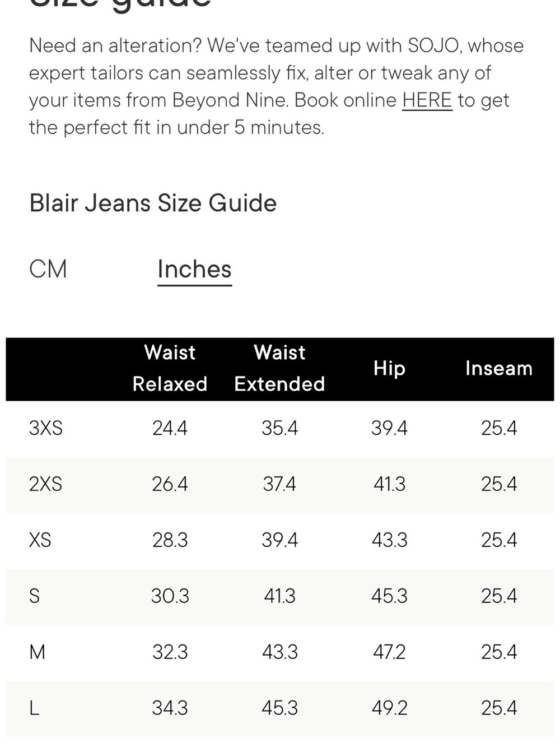Select the L size row label
This screenshot has height=747, width=560.
(34, 708)
